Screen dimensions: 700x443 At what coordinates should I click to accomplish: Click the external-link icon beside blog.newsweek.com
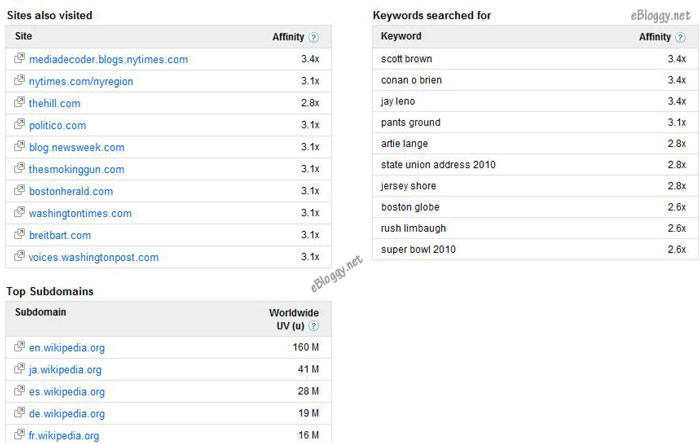19,146
